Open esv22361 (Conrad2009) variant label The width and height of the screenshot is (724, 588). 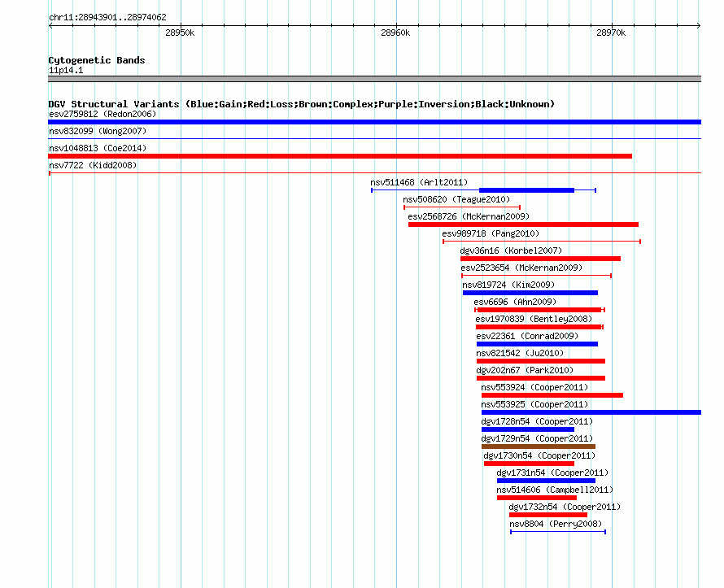coord(527,336)
